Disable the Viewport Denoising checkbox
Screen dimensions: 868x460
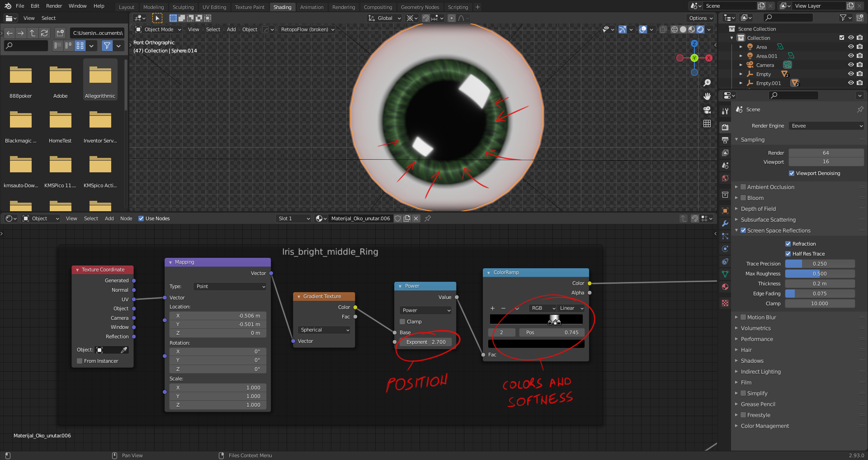792,173
